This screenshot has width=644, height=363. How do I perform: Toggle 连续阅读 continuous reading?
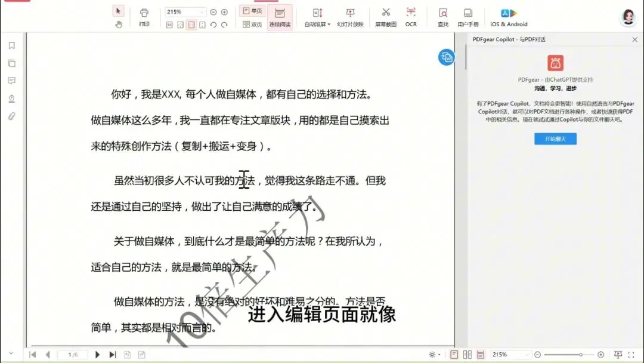[x=280, y=18]
